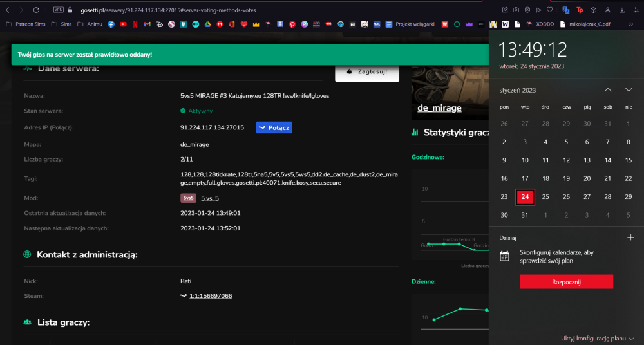Screen dimensions: 644x345
Task: Go back using the browser back arrow
Action: pyautogui.click(x=7, y=10)
